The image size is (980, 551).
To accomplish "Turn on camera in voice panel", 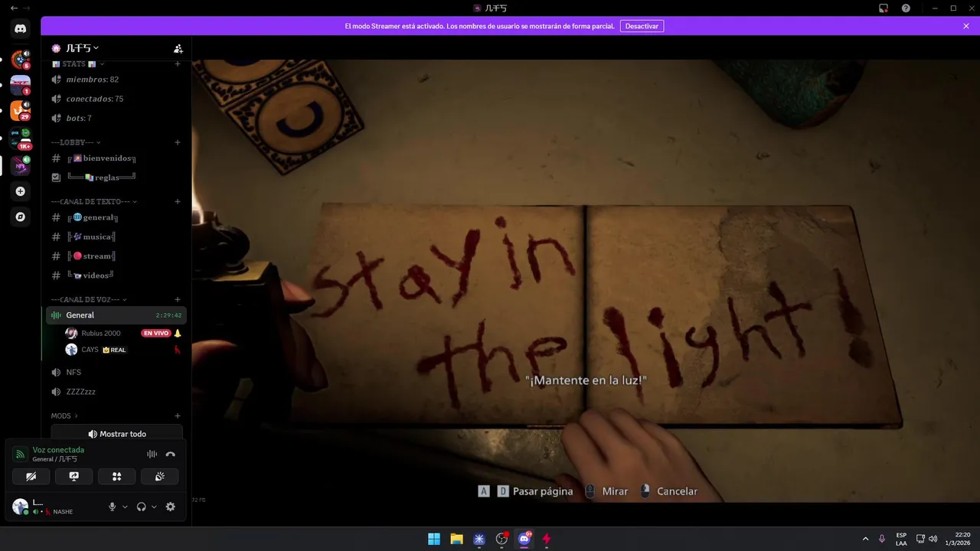I will (x=31, y=477).
